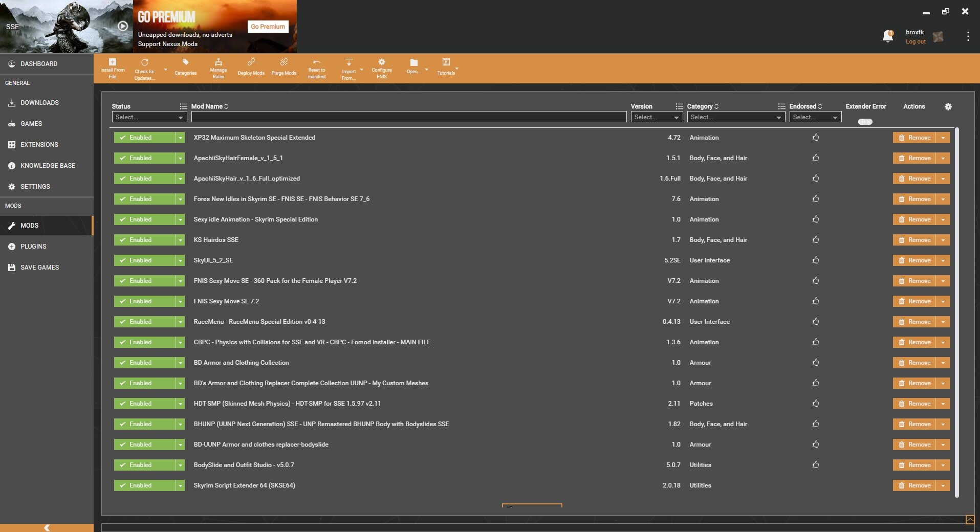Open the Version filter Select dropdown
Screen dimensions: 980x532
point(657,117)
